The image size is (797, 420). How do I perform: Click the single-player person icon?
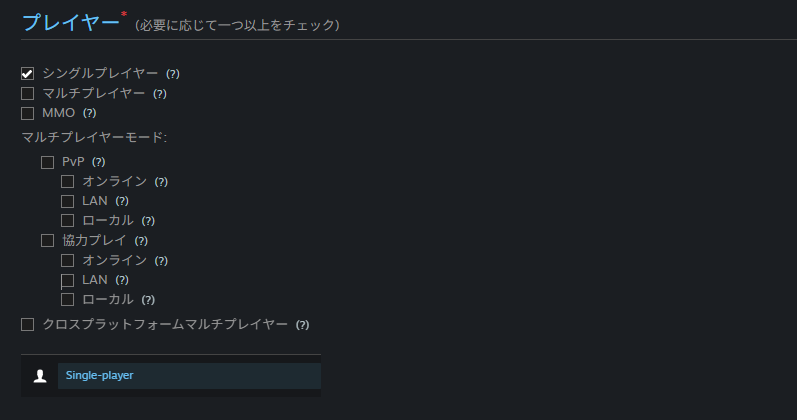click(x=40, y=376)
